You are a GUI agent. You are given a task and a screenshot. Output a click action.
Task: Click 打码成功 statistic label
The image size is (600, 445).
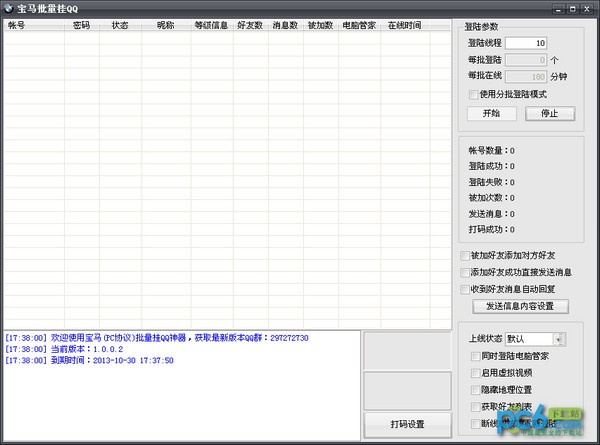[491, 229]
